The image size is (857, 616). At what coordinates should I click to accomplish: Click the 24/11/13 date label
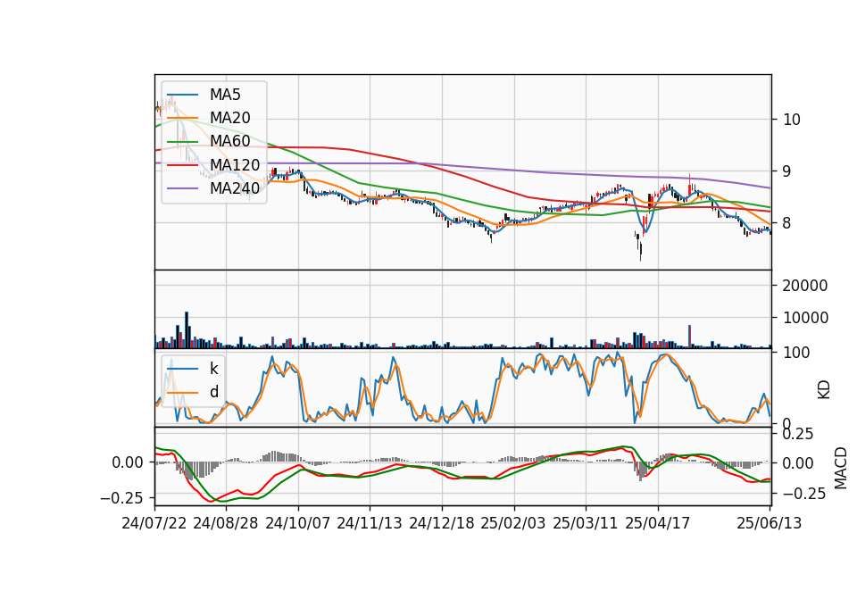pyautogui.click(x=370, y=523)
